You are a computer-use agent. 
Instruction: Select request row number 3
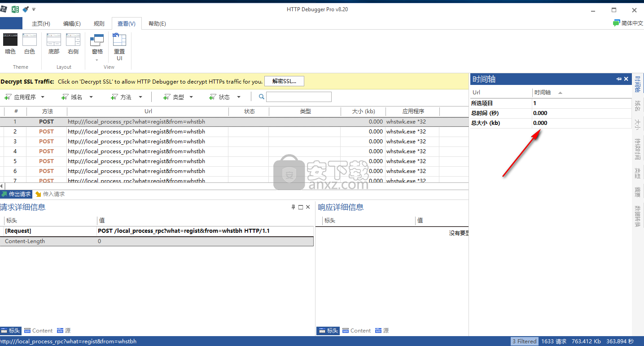click(234, 142)
